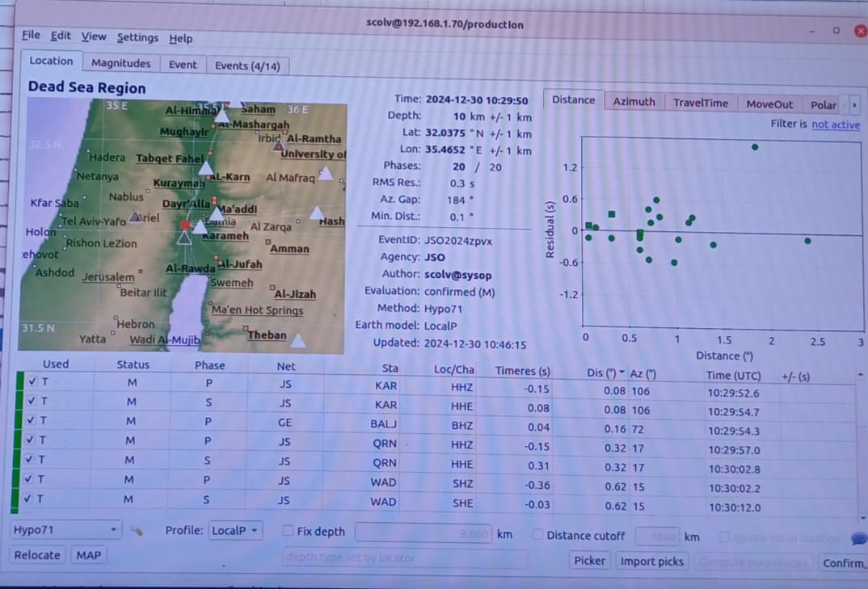Viewport: 868px width, 589px height.
Task: Open the LocalP profile dropdown
Action: pyautogui.click(x=235, y=531)
